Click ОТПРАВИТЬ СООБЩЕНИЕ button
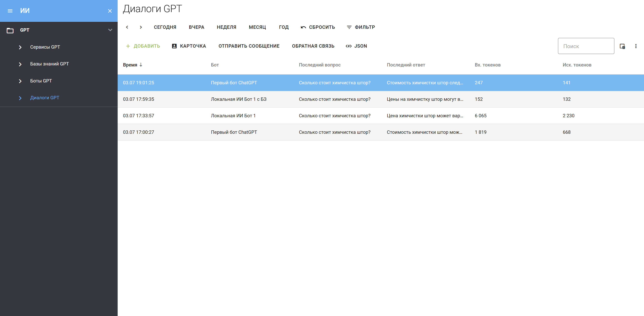This screenshot has width=644, height=316. click(249, 46)
